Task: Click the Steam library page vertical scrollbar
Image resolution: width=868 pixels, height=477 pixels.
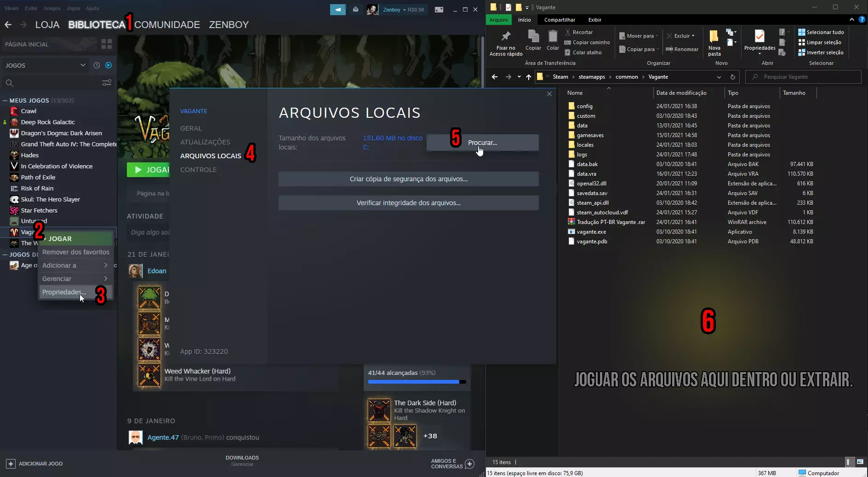Action: 482,62
